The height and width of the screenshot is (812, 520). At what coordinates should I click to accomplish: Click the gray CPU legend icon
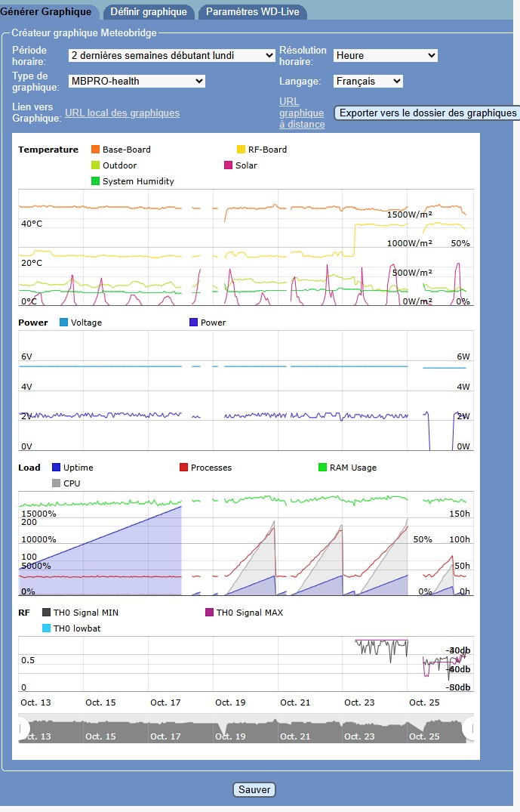(57, 483)
